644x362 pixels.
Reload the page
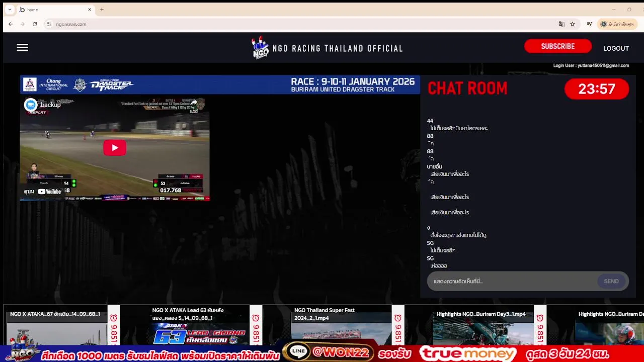(35, 24)
